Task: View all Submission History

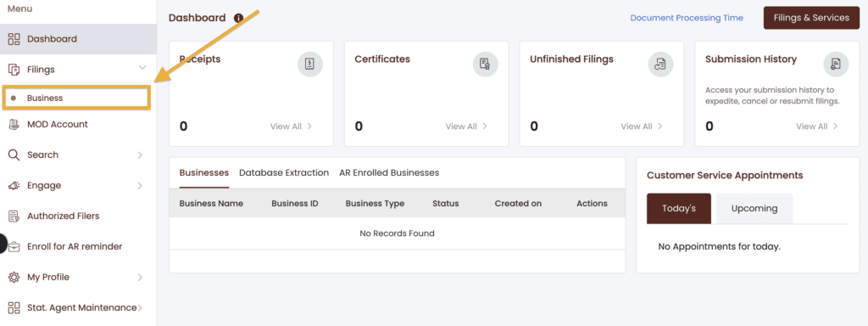Action: click(817, 126)
